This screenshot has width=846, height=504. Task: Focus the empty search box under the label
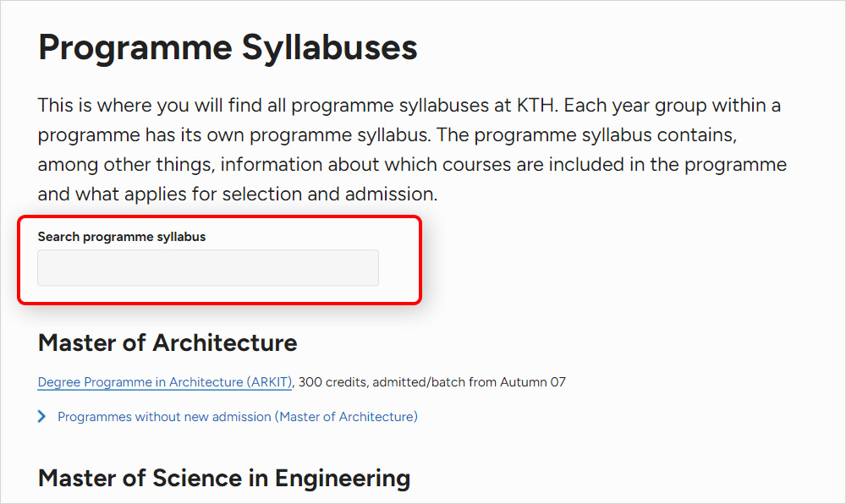coord(208,268)
